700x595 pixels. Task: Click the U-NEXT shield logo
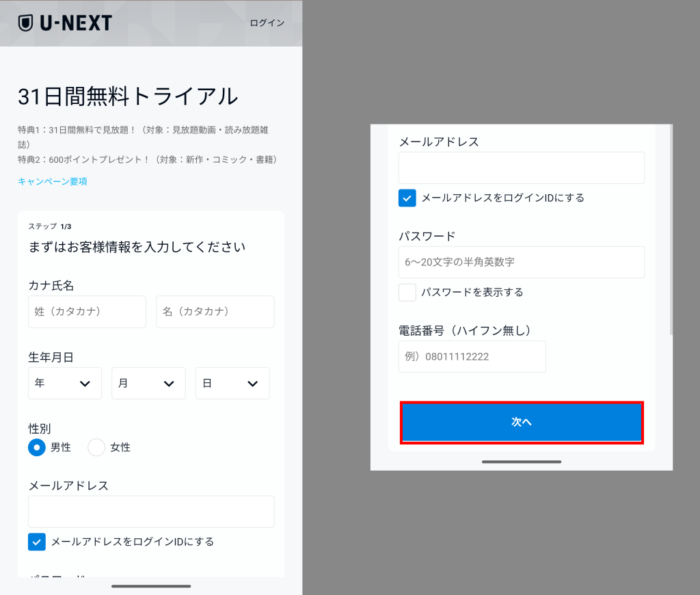(x=25, y=23)
